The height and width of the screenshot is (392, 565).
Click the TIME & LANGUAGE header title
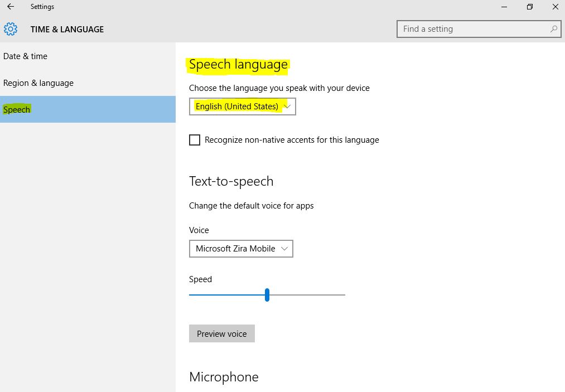pyautogui.click(x=67, y=29)
